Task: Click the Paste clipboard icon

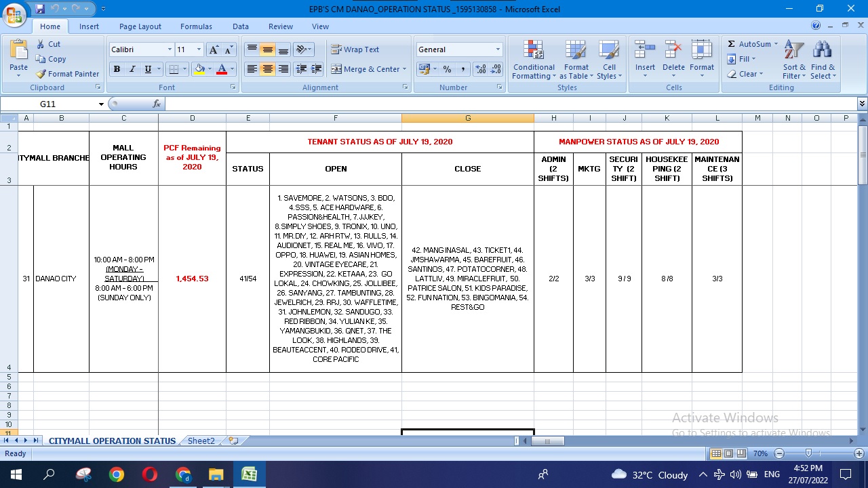Action: (x=18, y=50)
